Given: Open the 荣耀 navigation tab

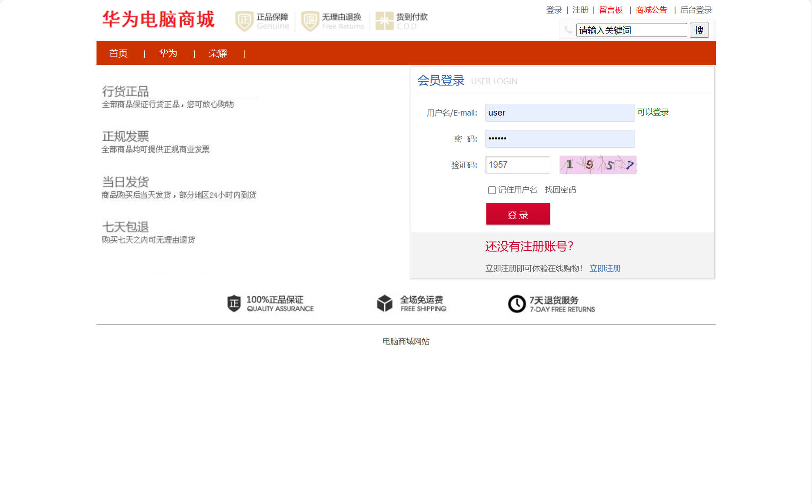Looking at the screenshot, I should pyautogui.click(x=219, y=53).
